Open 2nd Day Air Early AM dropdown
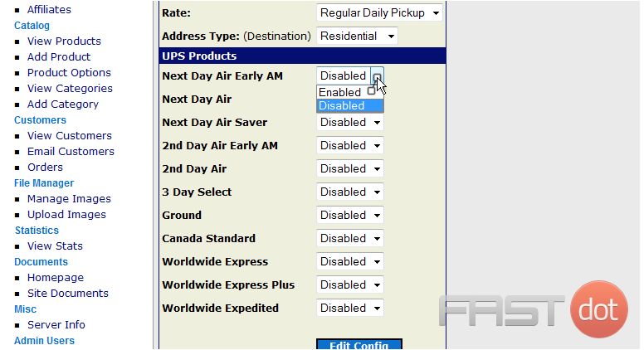The height and width of the screenshot is (350, 644). click(350, 146)
